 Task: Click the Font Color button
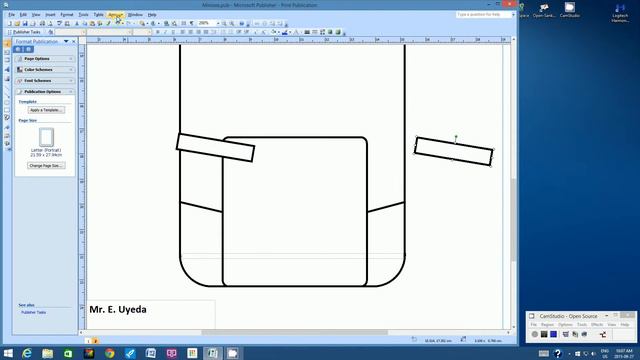[297, 32]
